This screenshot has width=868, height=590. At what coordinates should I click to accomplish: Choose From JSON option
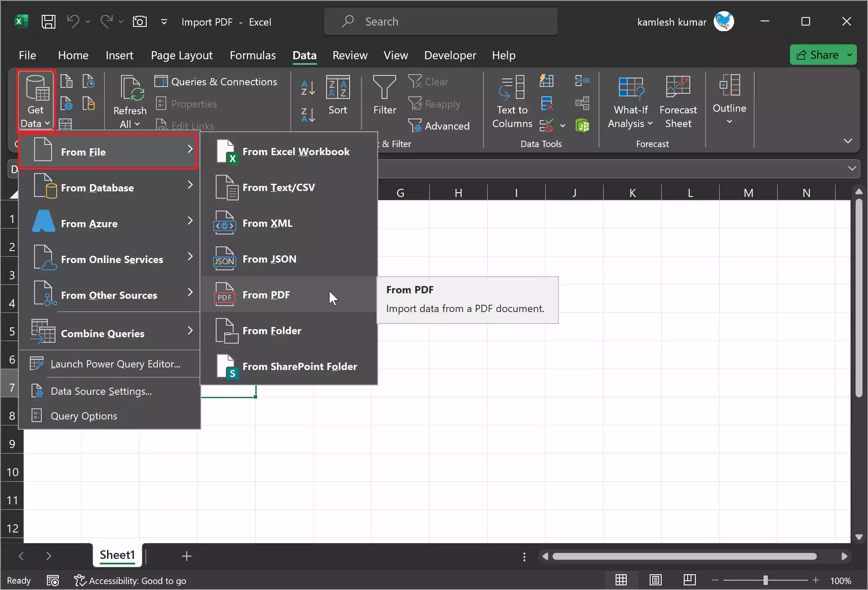pos(289,259)
